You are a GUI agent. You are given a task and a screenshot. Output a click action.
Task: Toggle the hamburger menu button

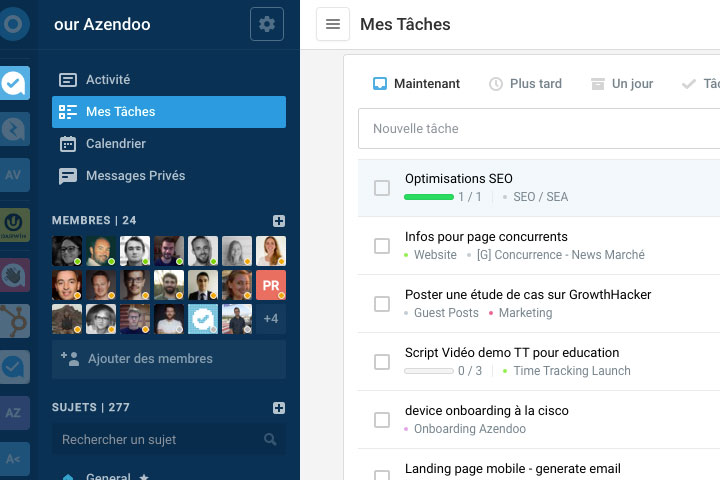[333, 24]
